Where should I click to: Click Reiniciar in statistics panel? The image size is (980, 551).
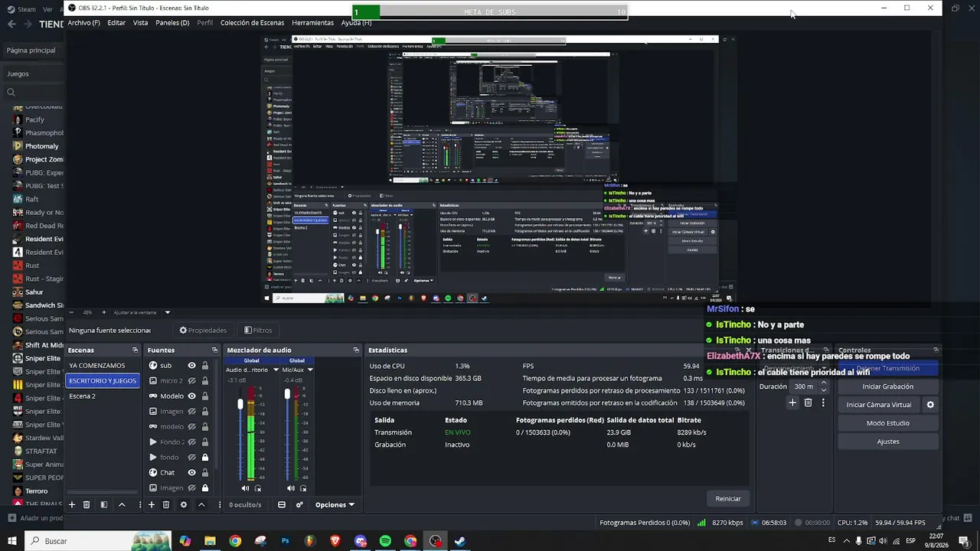[728, 498]
